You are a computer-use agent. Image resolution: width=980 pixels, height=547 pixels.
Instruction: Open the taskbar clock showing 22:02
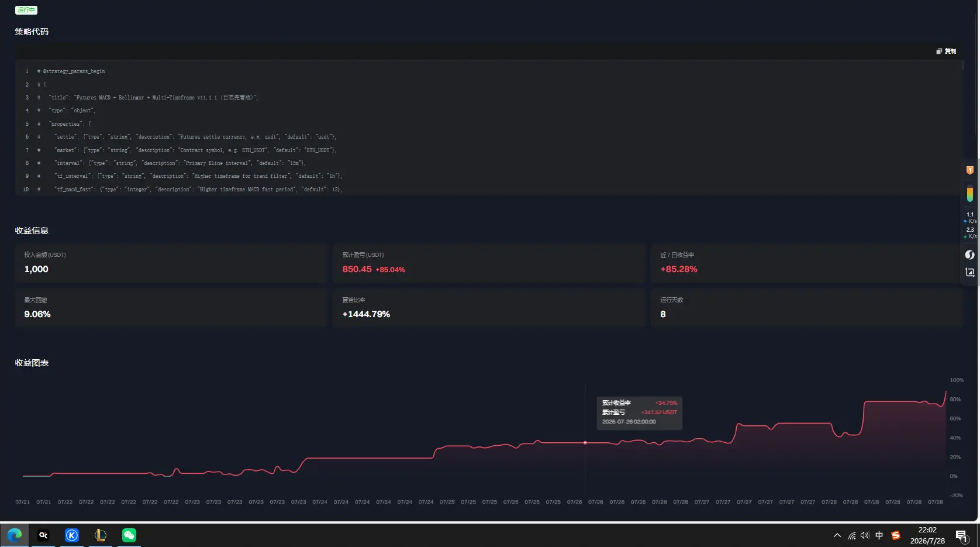point(927,535)
